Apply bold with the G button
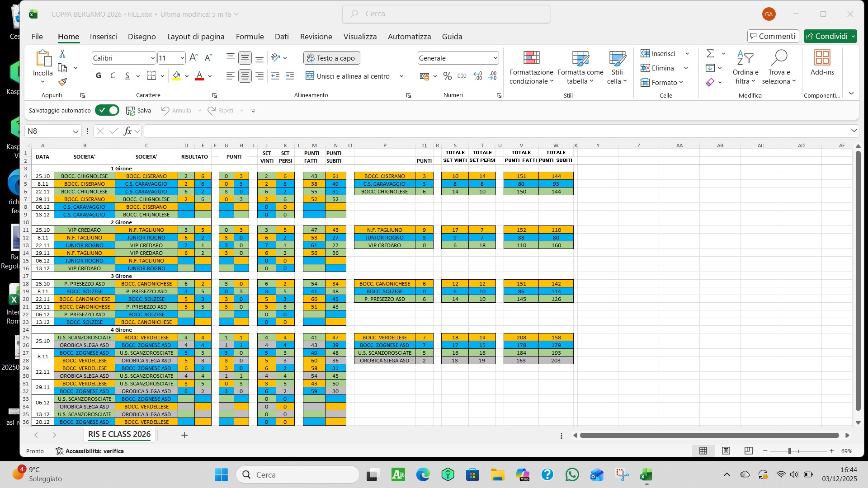868x488 pixels. 99,76
